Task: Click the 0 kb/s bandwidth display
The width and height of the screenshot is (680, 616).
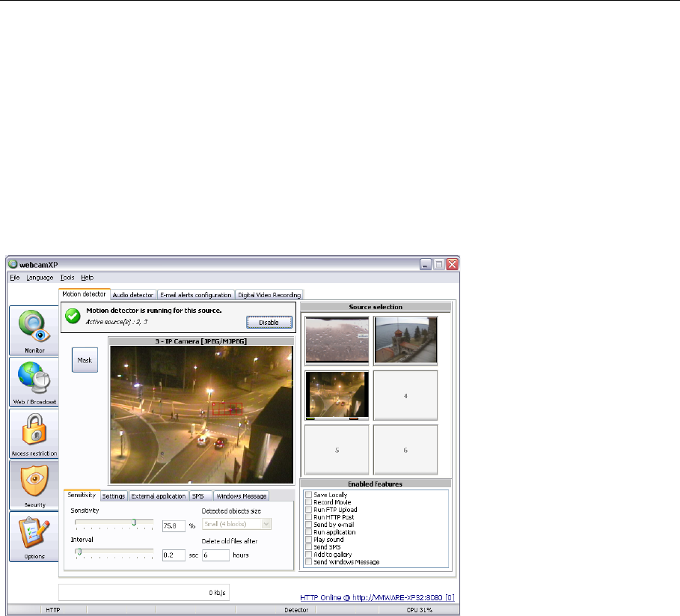Action: point(144,593)
